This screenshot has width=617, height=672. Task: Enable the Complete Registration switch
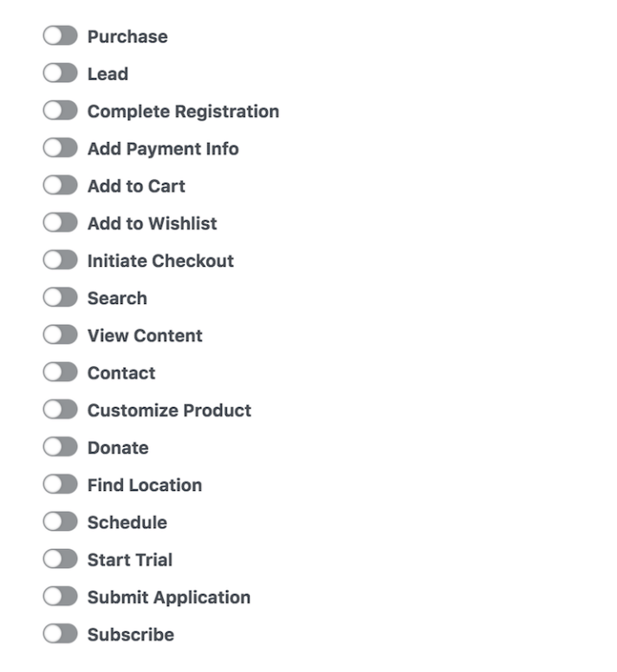tap(60, 111)
